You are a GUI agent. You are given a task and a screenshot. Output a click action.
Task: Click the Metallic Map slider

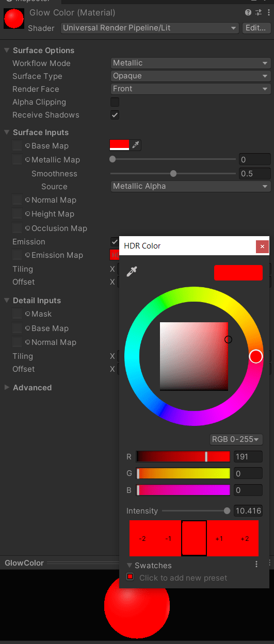173,159
